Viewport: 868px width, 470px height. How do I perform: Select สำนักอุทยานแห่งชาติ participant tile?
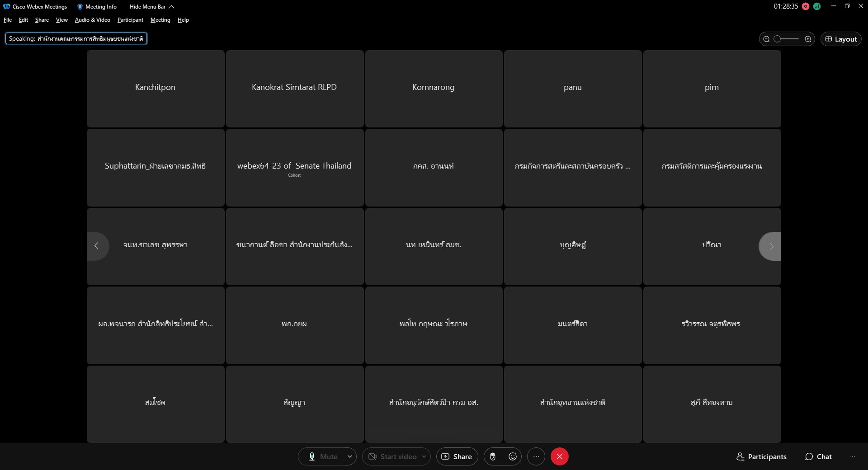(x=573, y=404)
